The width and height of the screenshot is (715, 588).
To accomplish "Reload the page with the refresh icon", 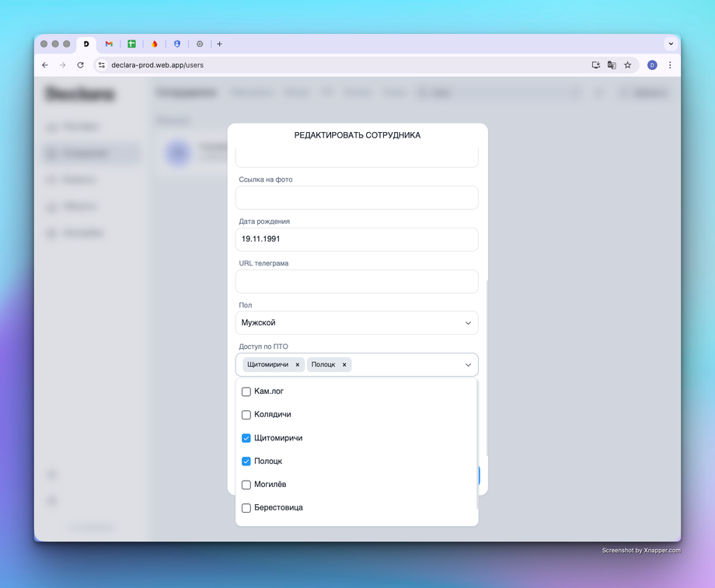I will pyautogui.click(x=80, y=65).
